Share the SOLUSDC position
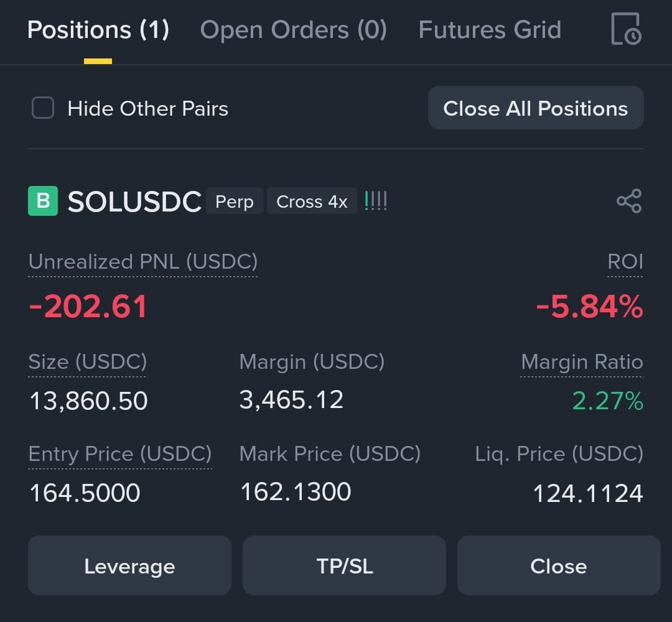The height and width of the screenshot is (622, 672). pos(628,200)
